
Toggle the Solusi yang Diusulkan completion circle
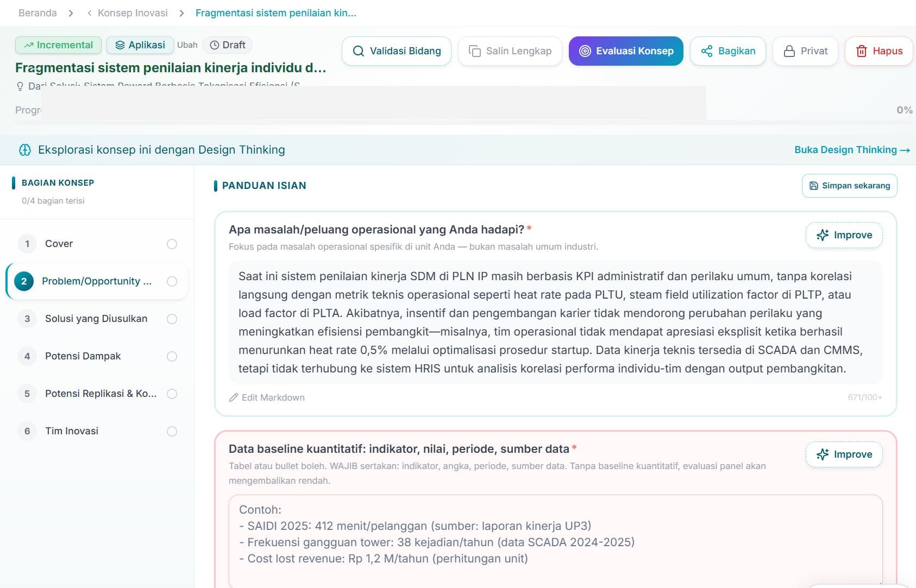pos(172,319)
